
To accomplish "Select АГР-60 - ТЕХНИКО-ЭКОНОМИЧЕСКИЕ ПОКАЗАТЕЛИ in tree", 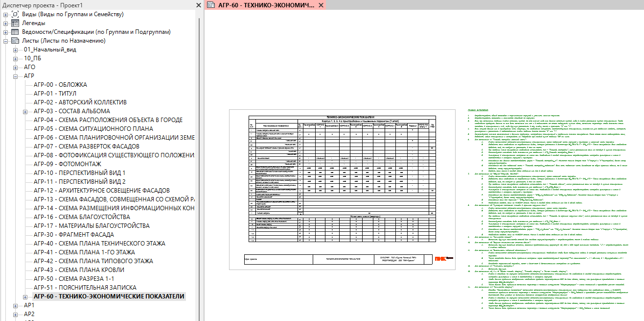I will click(x=109, y=296).
